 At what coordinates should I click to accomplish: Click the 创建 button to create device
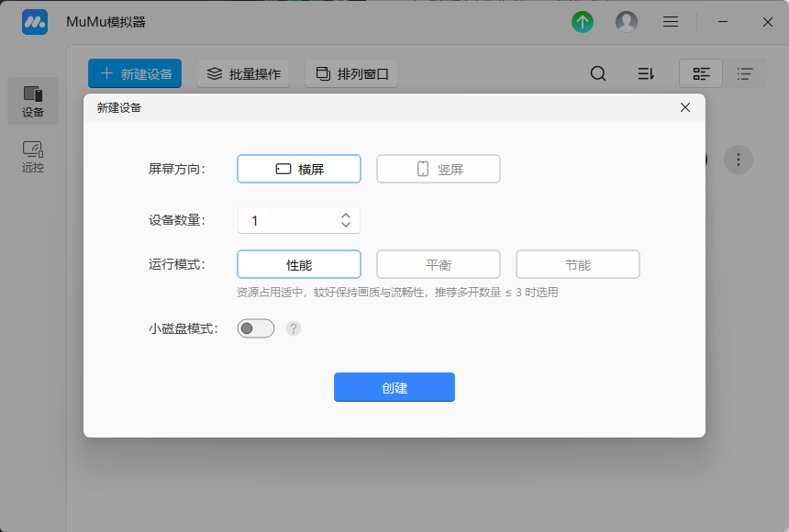click(x=394, y=387)
